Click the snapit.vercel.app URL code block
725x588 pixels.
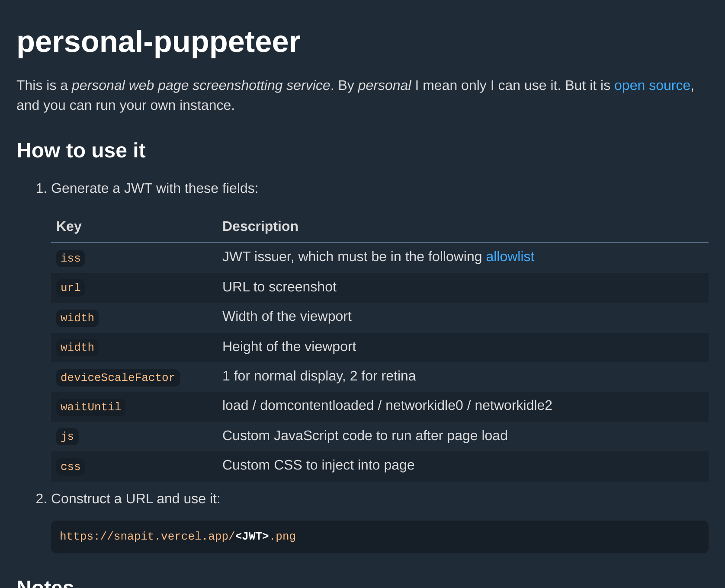[380, 537]
